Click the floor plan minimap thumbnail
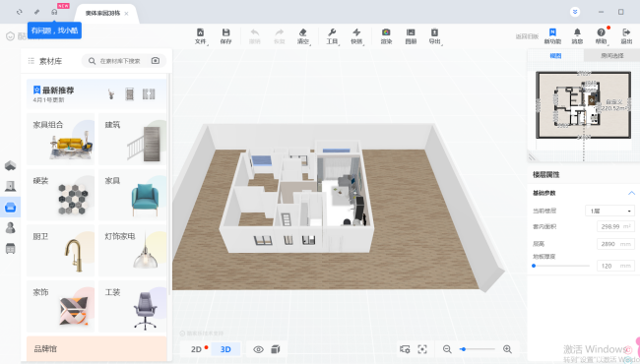The width and height of the screenshot is (640, 364). point(583,105)
